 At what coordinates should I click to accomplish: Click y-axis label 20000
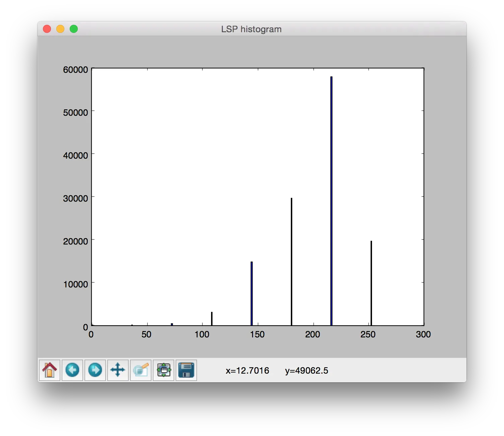point(75,241)
